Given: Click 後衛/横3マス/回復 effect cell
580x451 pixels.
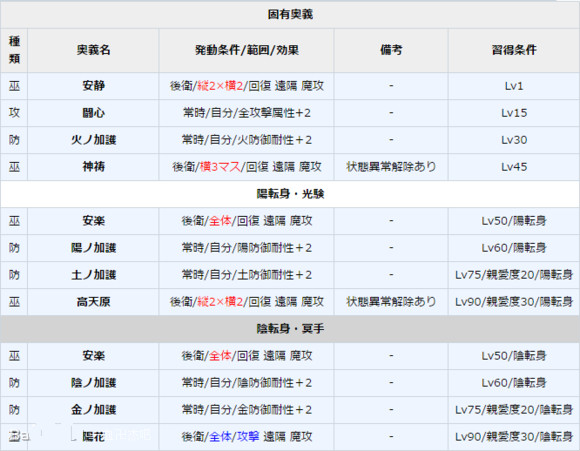Looking at the screenshot, I should pyautogui.click(x=247, y=167).
